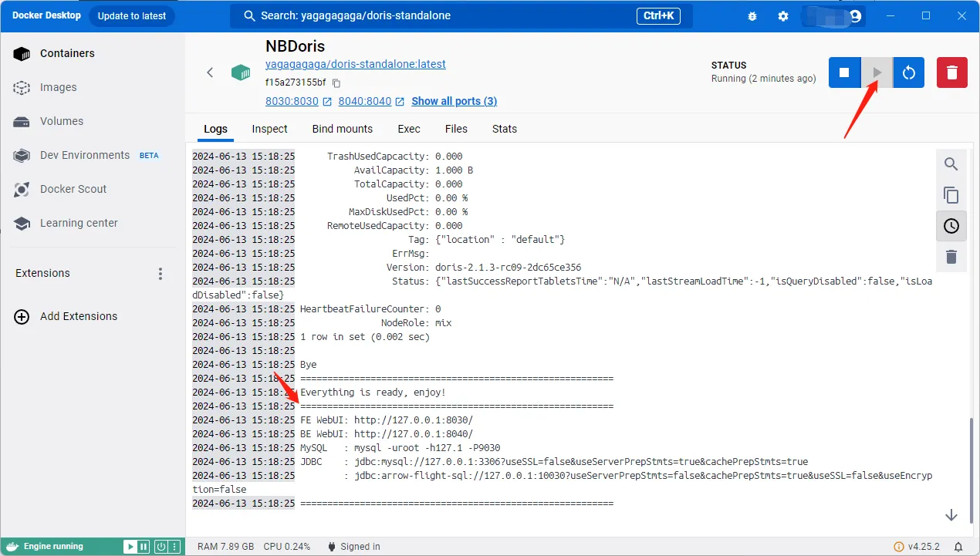Open the troubleshoot bug icon
Image resolution: width=980 pixels, height=556 pixels.
pos(752,16)
